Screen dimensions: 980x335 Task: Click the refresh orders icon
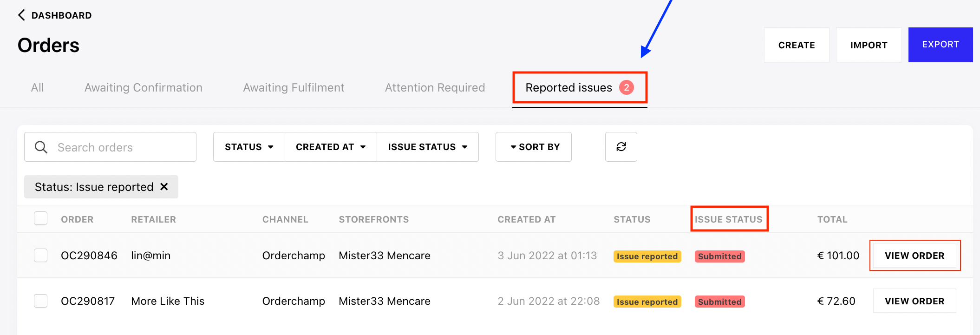(x=621, y=147)
